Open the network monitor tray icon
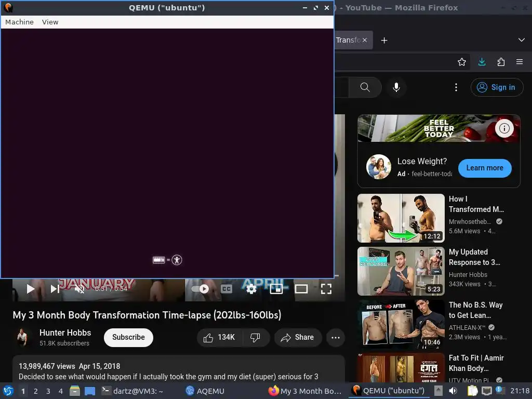Screen dimensions: 532x399 point(486,391)
